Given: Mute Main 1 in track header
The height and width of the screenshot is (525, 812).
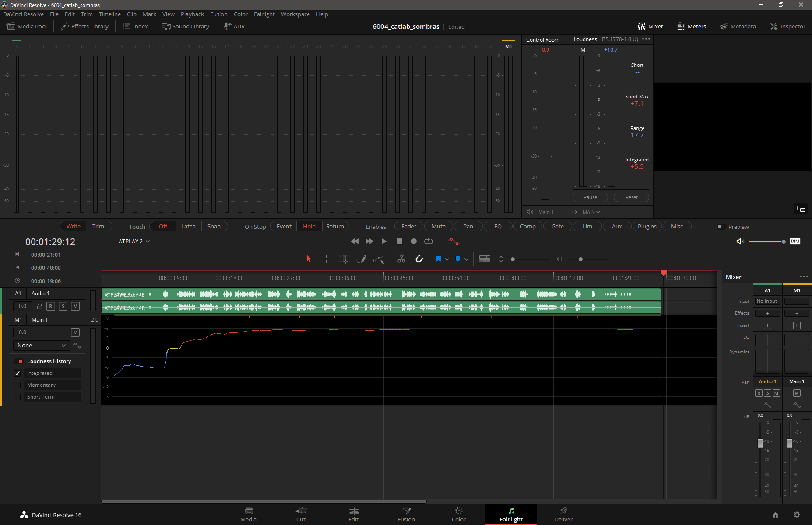Looking at the screenshot, I should pyautogui.click(x=75, y=332).
